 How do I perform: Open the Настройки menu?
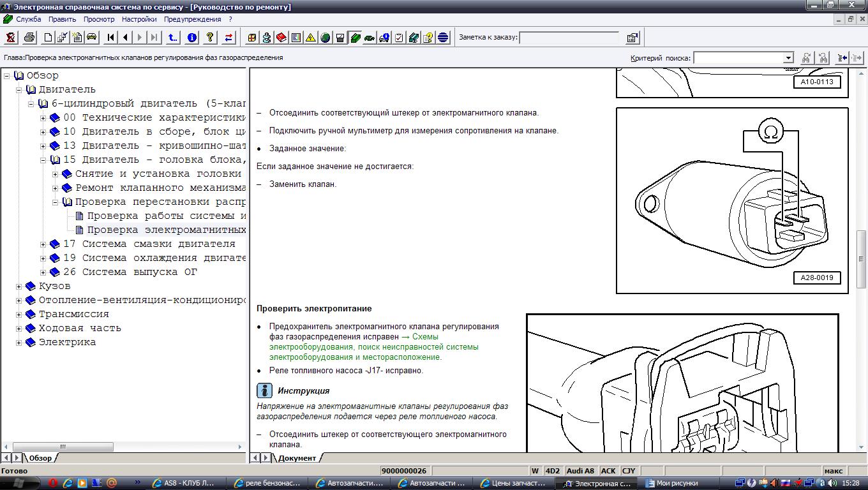[x=139, y=19]
